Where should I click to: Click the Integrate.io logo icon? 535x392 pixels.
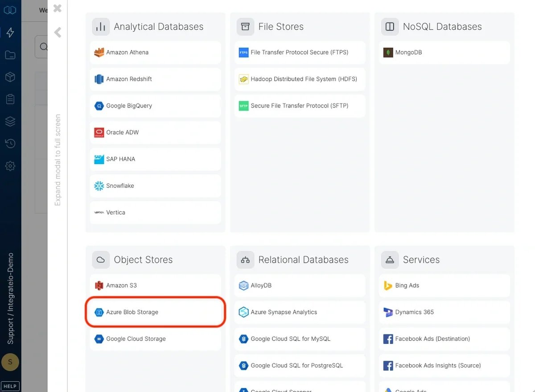click(10, 10)
